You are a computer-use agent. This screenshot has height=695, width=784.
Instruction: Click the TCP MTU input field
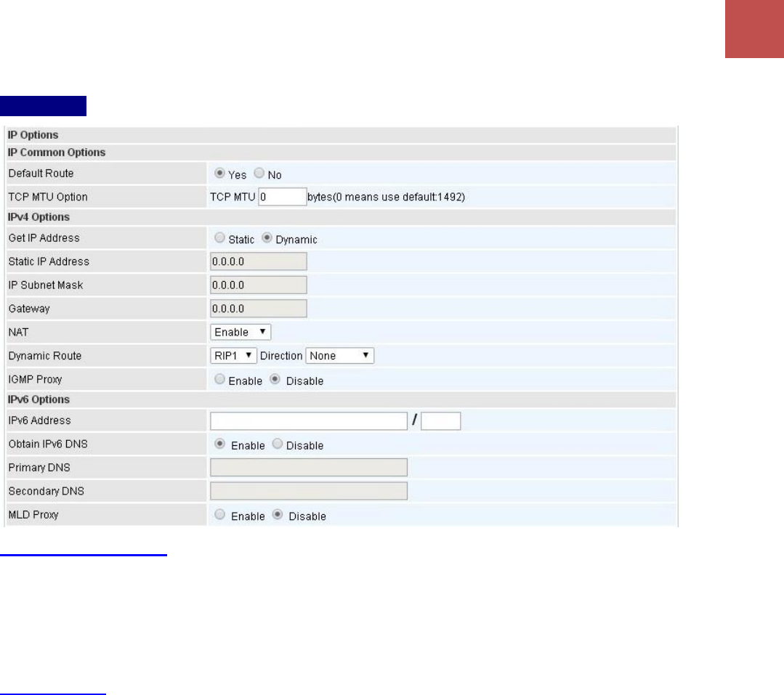pyautogui.click(x=283, y=197)
